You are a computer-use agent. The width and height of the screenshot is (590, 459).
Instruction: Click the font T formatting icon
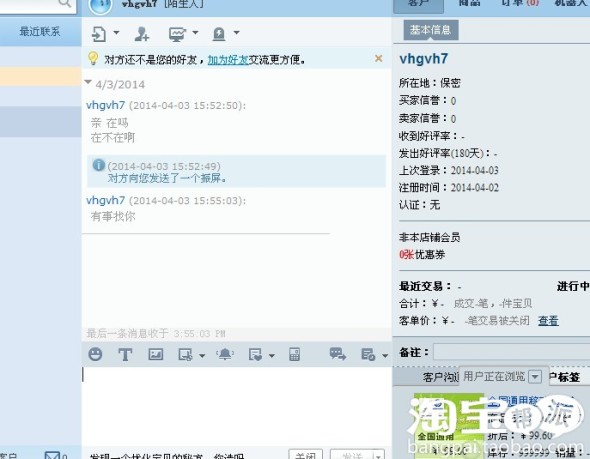pyautogui.click(x=125, y=354)
